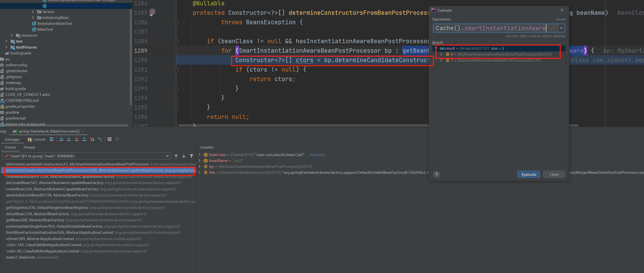The width and height of the screenshot is (644, 273).
Task: Expand bp variable node
Action: [200, 166]
